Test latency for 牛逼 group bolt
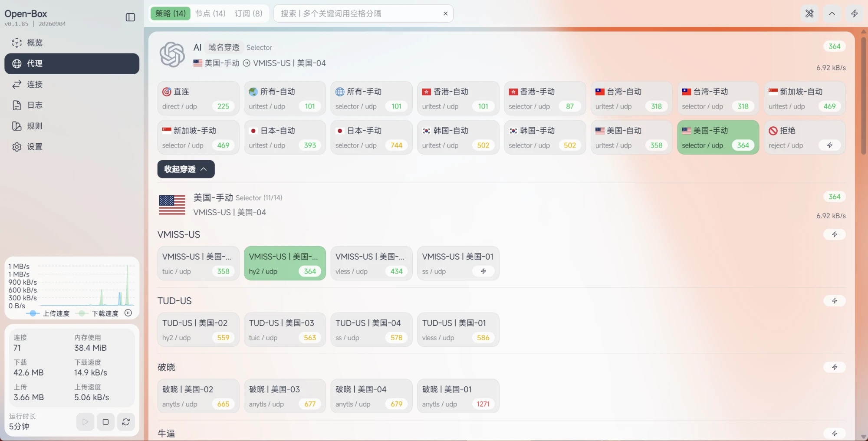This screenshot has width=868, height=441. coord(835,433)
